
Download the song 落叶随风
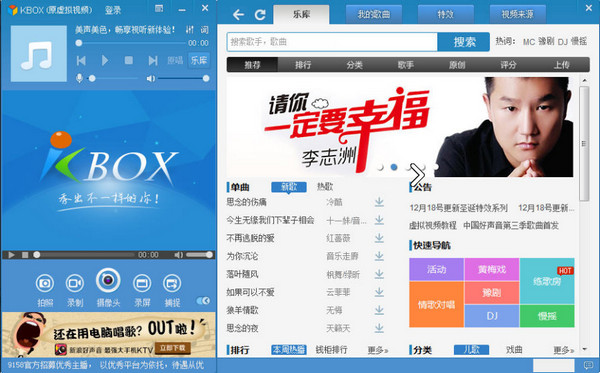[x=379, y=274]
